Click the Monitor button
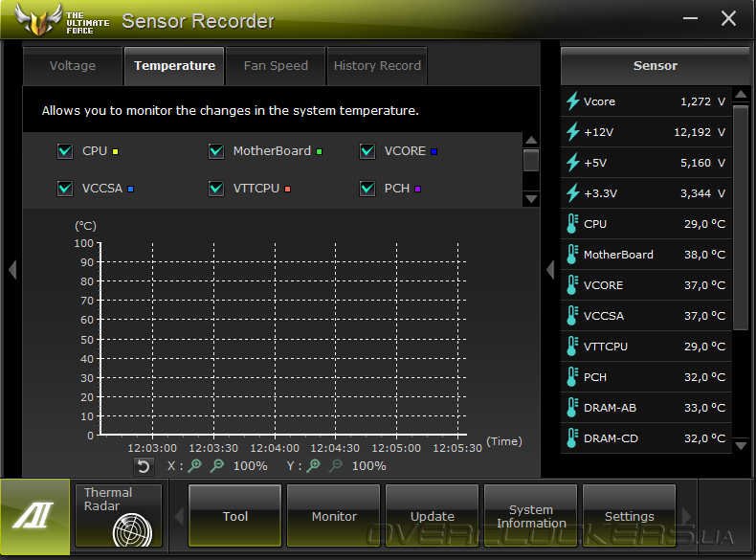The image size is (756, 560). tap(334, 516)
